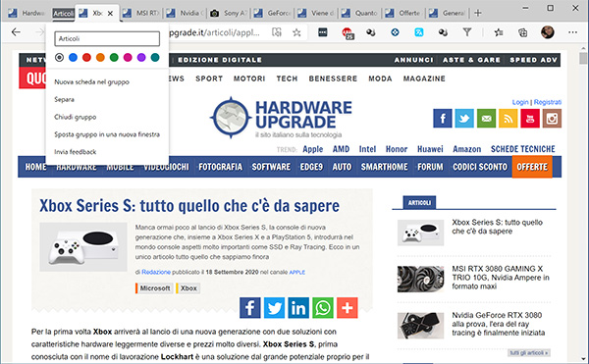Share article on Facebook button
The image size is (589, 364).
point(250,308)
